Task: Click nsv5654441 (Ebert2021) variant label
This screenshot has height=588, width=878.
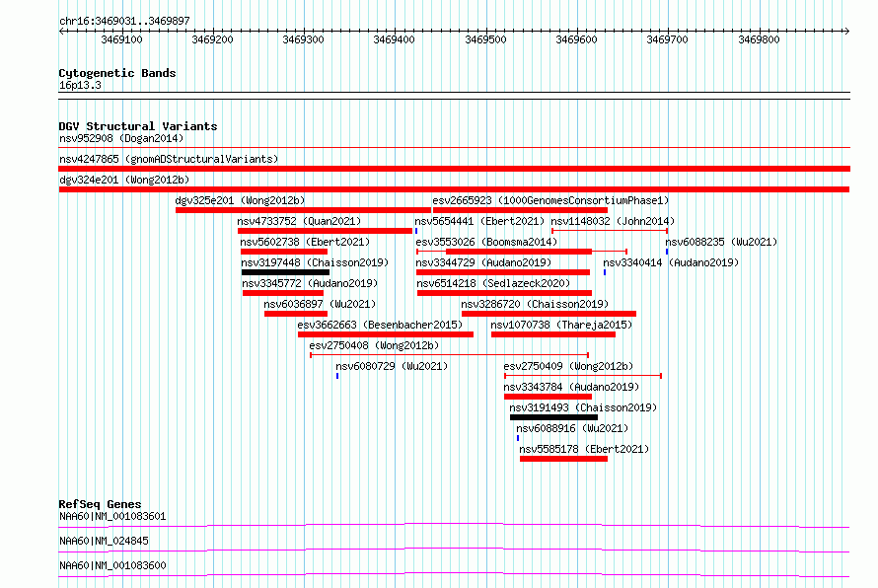Action: 479,221
